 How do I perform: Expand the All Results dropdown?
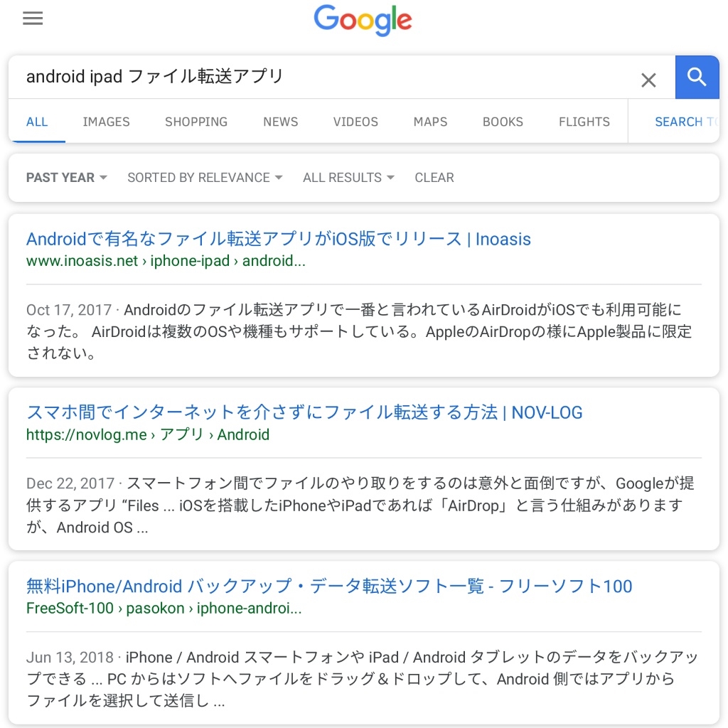pyautogui.click(x=348, y=177)
